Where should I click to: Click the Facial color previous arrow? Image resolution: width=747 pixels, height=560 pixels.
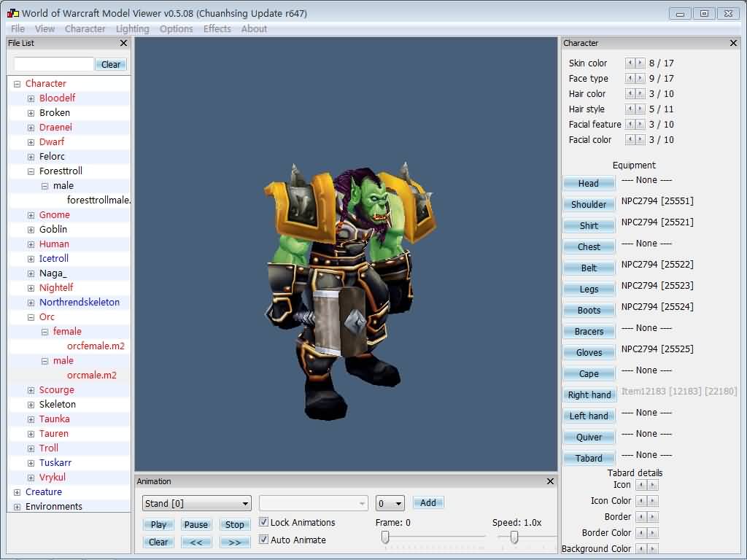pos(630,139)
